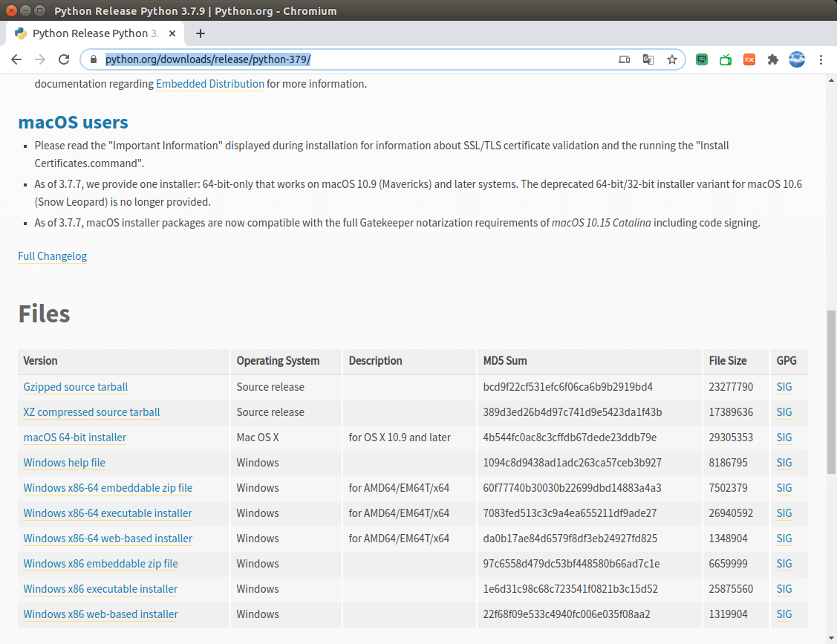Download the Windows help file
The height and width of the screenshot is (644, 837).
(x=64, y=463)
